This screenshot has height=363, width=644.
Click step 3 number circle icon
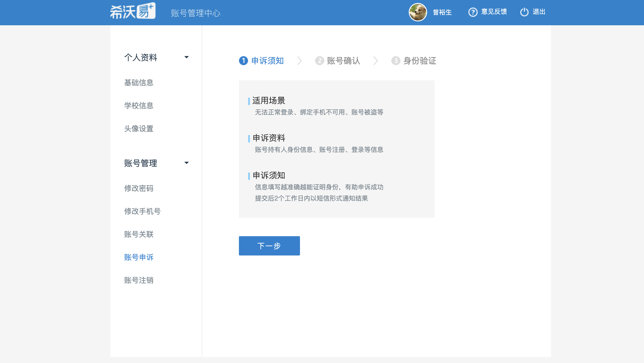[x=396, y=61]
